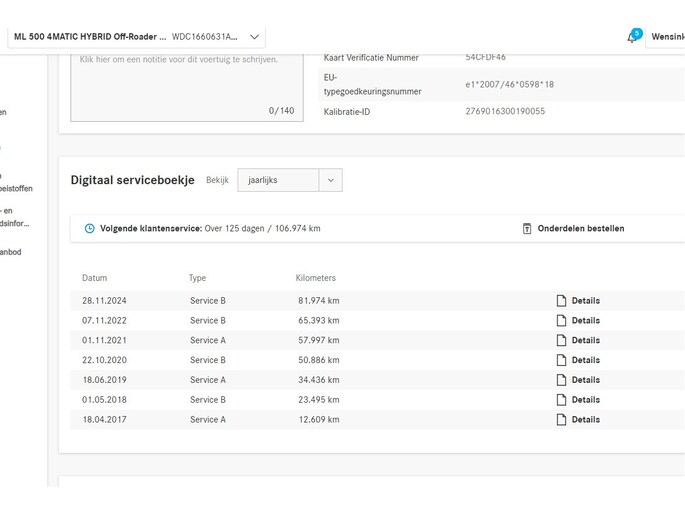685x514 pixels.
Task: Open Details for 18.04.2017 Service A
Action: pyautogui.click(x=585, y=420)
